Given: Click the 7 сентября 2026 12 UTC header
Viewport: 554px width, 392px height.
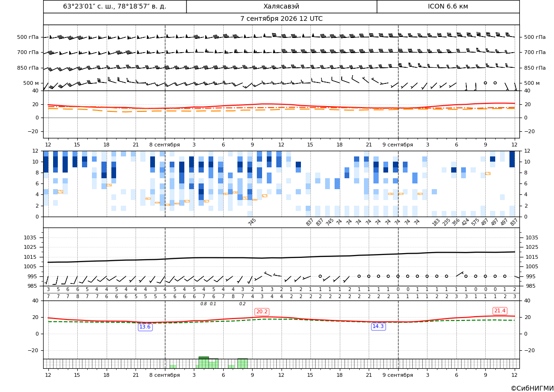Looking at the screenshot, I should pyautogui.click(x=282, y=19).
